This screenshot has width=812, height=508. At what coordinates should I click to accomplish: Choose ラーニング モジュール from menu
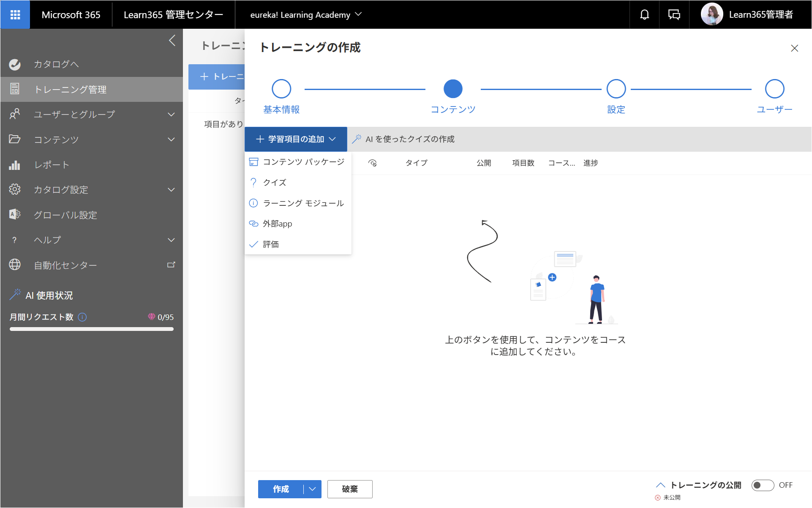tap(298, 203)
